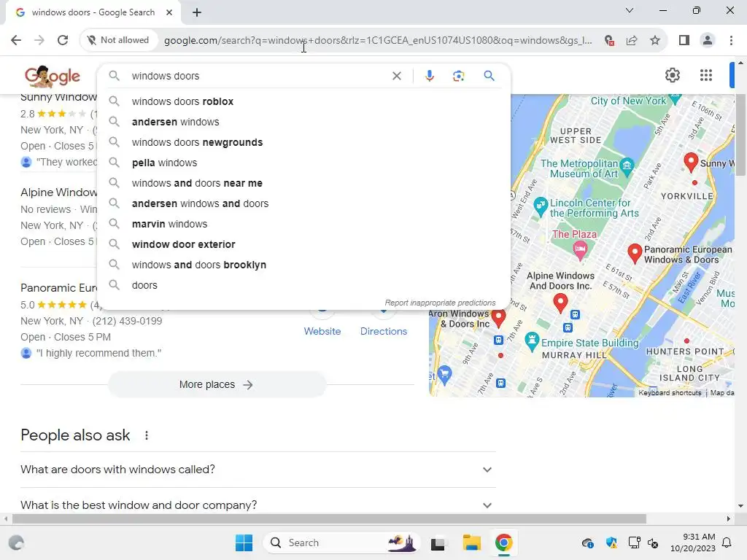747x560 pixels.
Task: Open Windows Security tray icon
Action: click(611, 542)
